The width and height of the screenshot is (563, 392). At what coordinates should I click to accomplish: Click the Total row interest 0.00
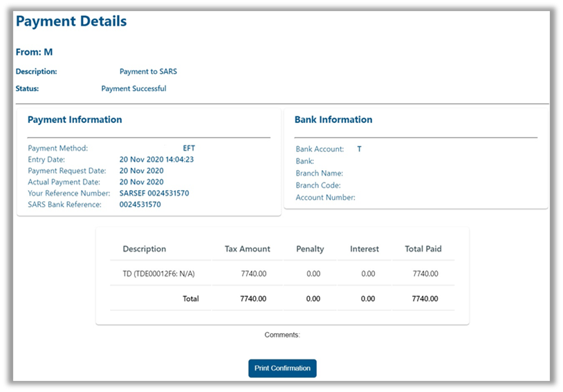pyautogui.click(x=368, y=299)
